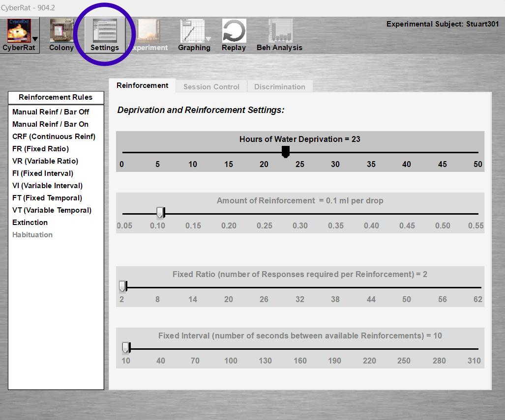Click the Fixed Interval slider thumb
This screenshot has height=420, width=505.
click(126, 348)
